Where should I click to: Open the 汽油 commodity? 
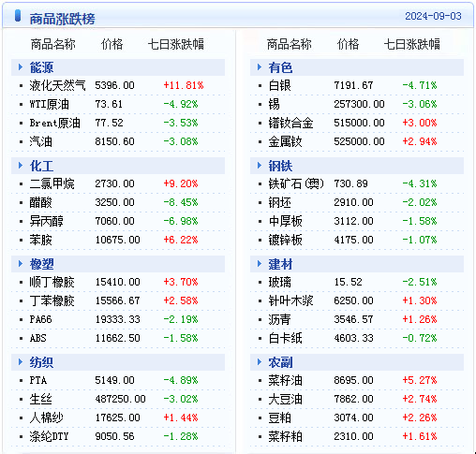tap(41, 141)
